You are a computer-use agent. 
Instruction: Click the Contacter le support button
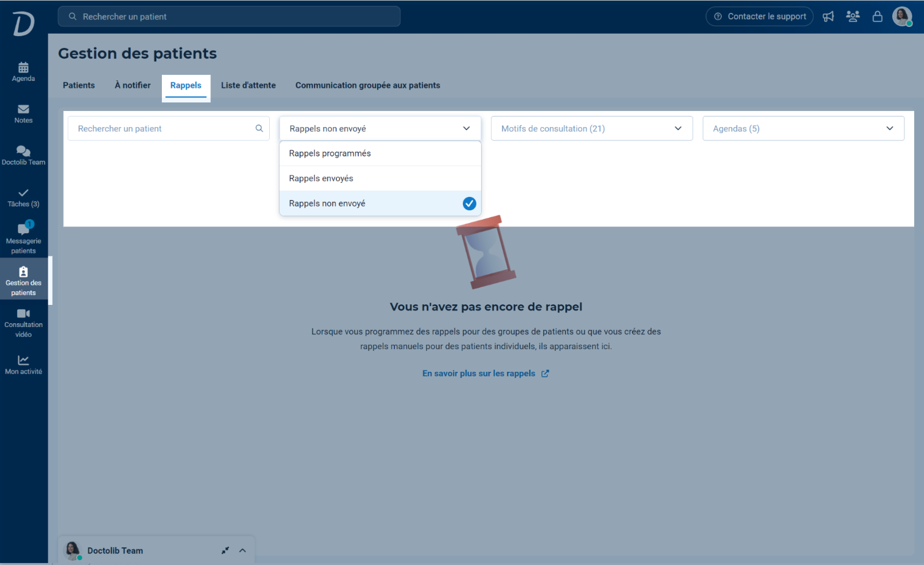point(760,17)
